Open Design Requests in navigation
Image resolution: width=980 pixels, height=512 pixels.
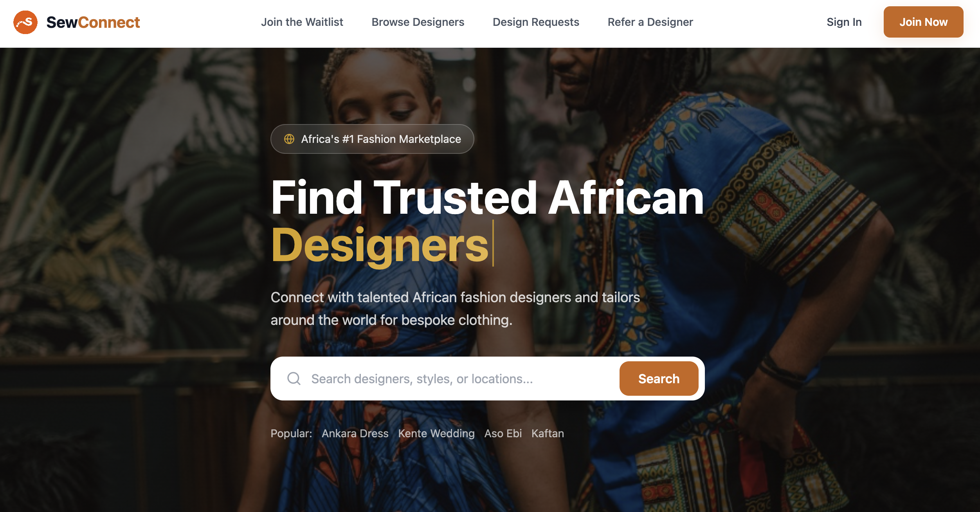(536, 22)
